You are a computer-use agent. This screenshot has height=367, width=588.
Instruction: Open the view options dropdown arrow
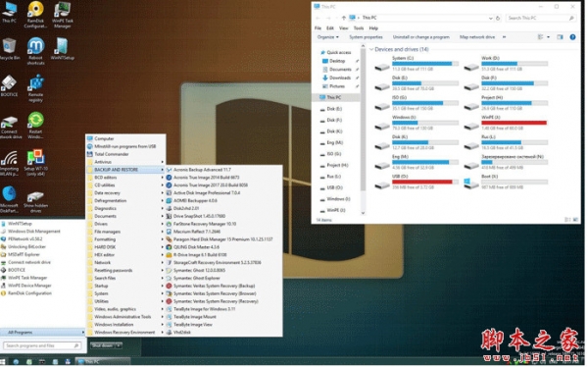[549, 37]
